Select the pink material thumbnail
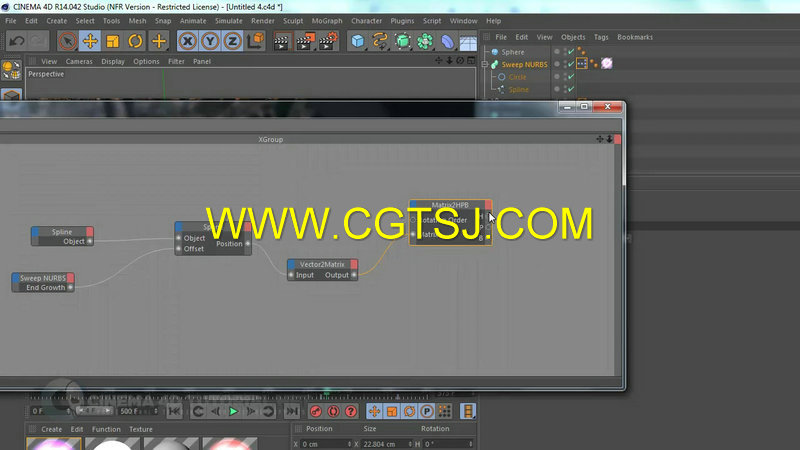 [54, 443]
